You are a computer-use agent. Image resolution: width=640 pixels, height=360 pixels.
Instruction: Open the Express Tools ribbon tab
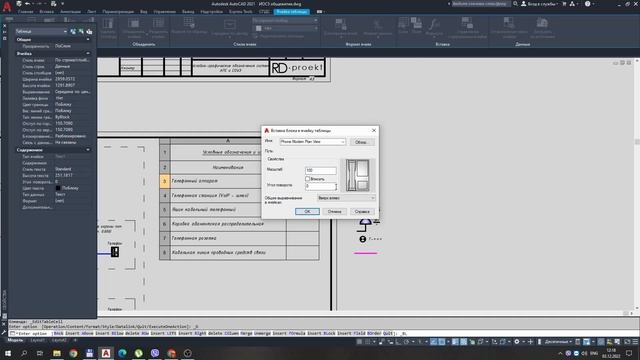coord(240,11)
